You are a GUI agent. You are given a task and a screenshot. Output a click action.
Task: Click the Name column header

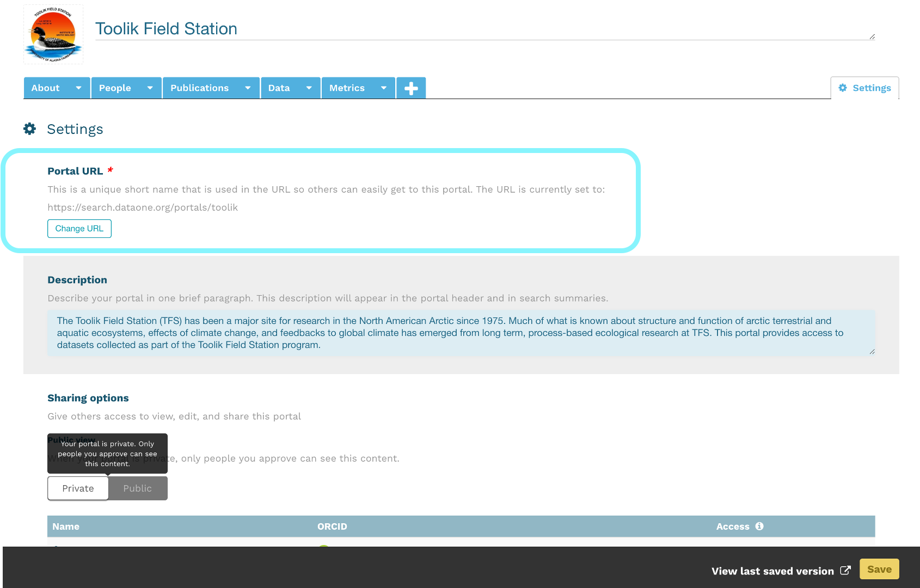[66, 526]
